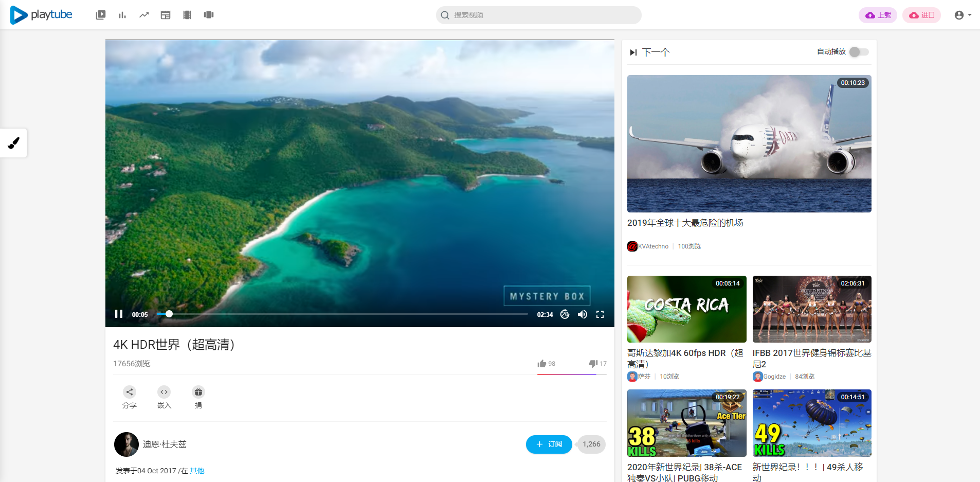Click the page layout icon in the header
980x482 pixels.
point(166,15)
